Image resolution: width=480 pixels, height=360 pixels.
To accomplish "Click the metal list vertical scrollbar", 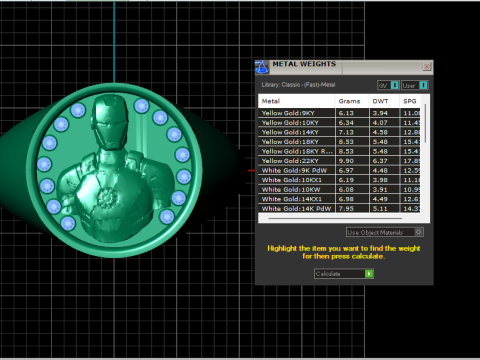I will coord(425,123).
